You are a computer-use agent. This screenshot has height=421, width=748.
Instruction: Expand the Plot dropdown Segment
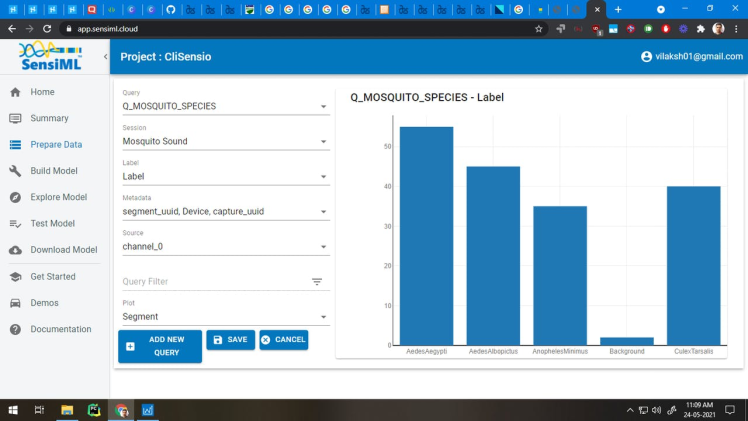click(x=225, y=317)
